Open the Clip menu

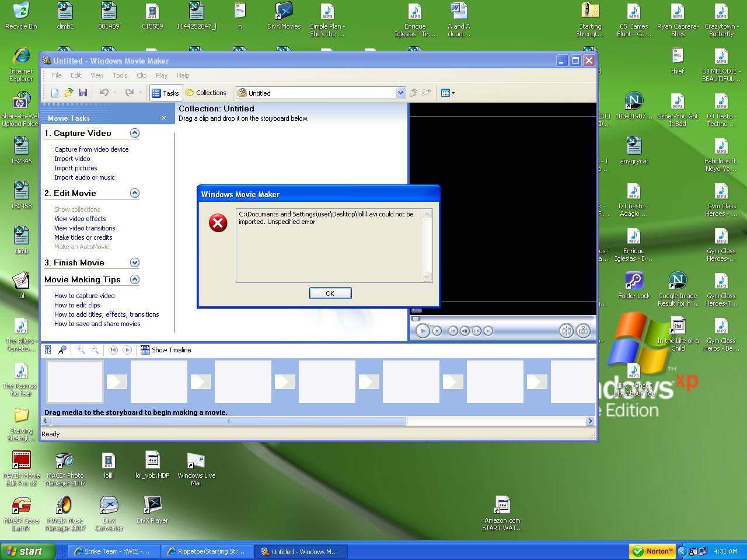click(x=142, y=75)
